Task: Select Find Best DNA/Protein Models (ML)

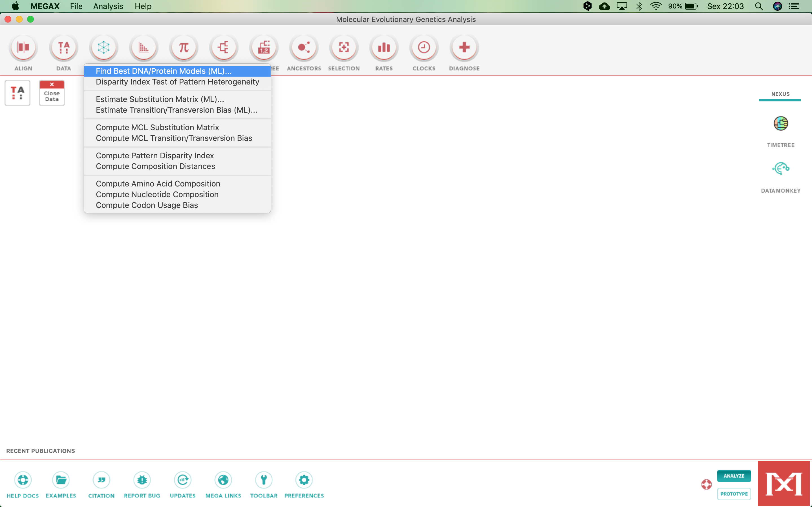Action: 164,71
